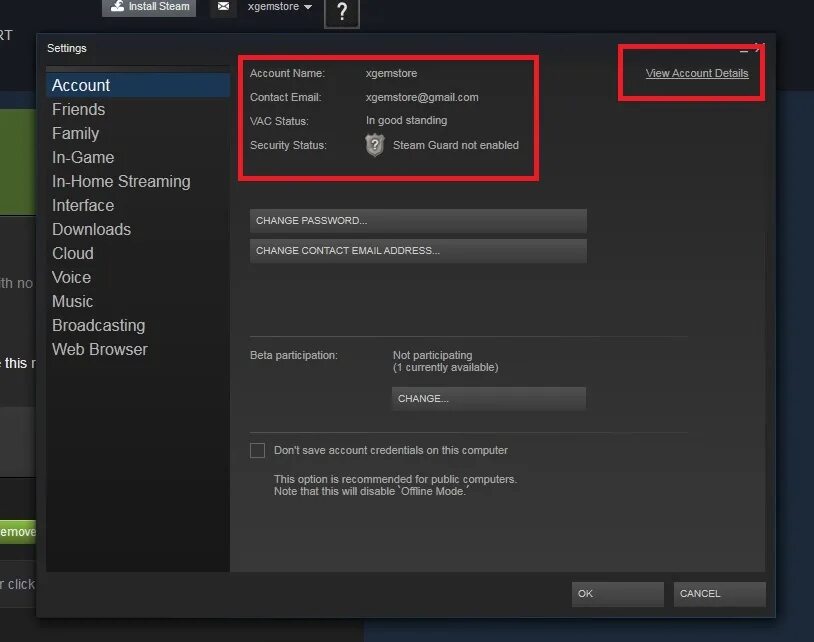Click the View Account Details link
The height and width of the screenshot is (642, 814).
pos(697,73)
